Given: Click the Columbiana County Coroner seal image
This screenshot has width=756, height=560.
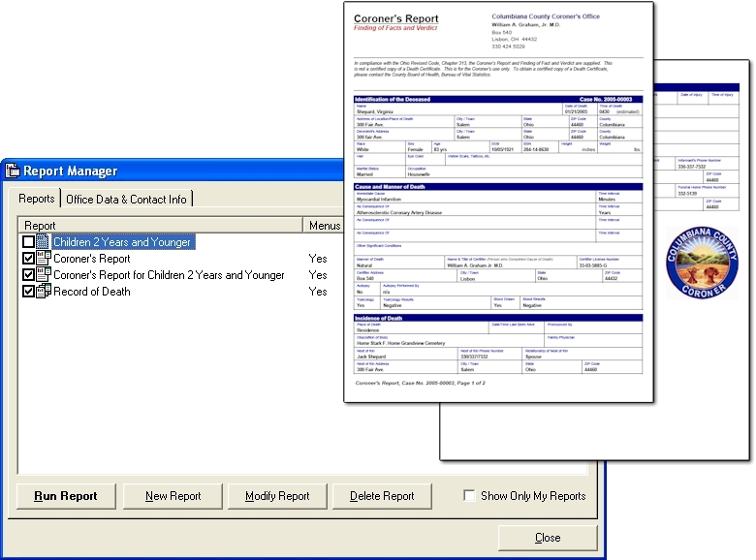Looking at the screenshot, I should coord(702,263).
